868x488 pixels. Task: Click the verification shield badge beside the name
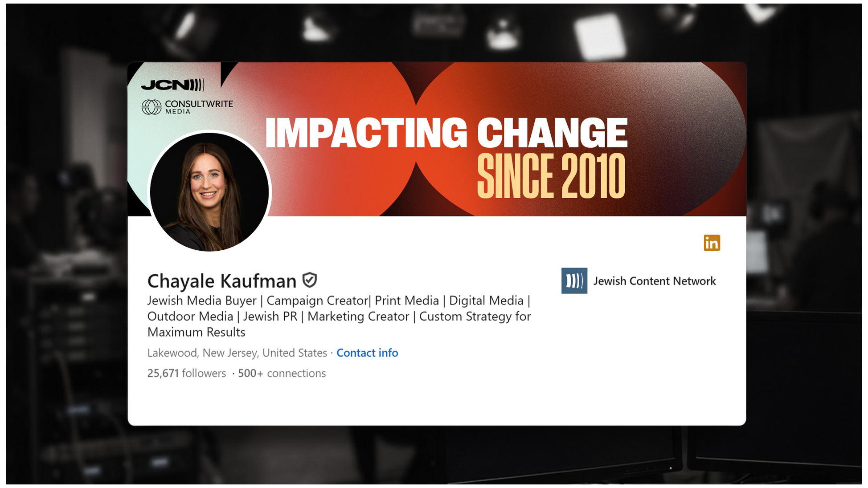point(310,280)
